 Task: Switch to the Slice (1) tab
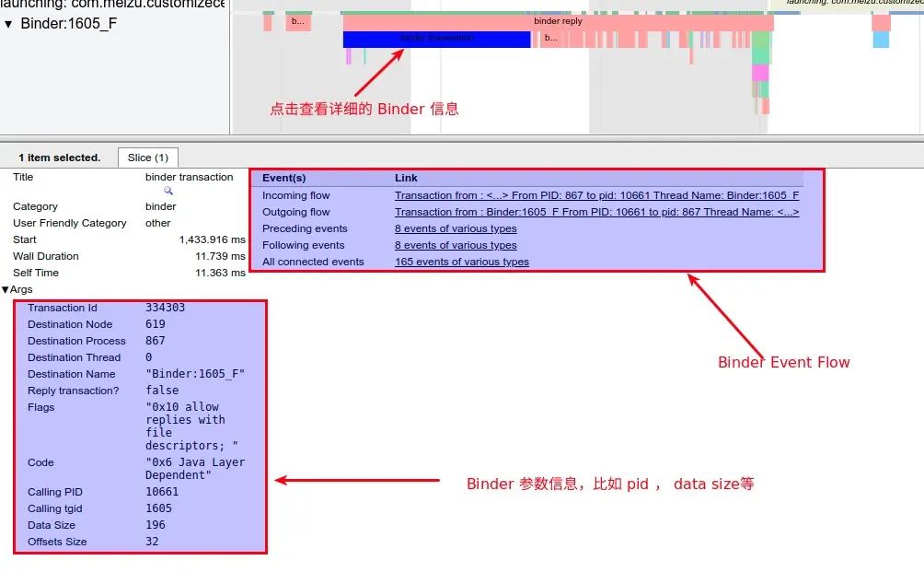pos(147,157)
